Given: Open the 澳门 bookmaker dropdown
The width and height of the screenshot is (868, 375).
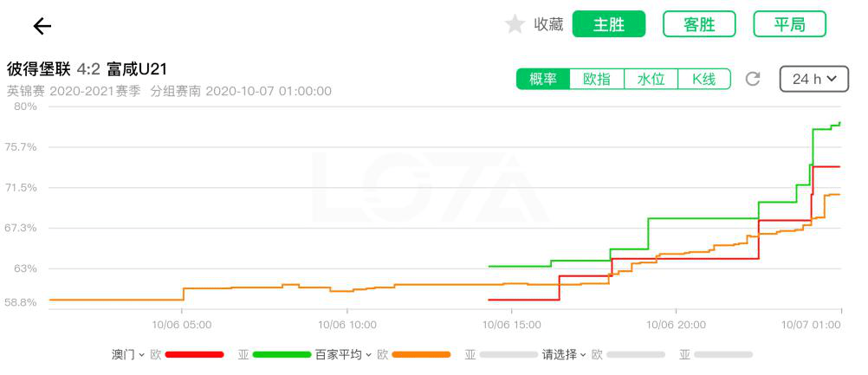Looking at the screenshot, I should pos(128,354).
